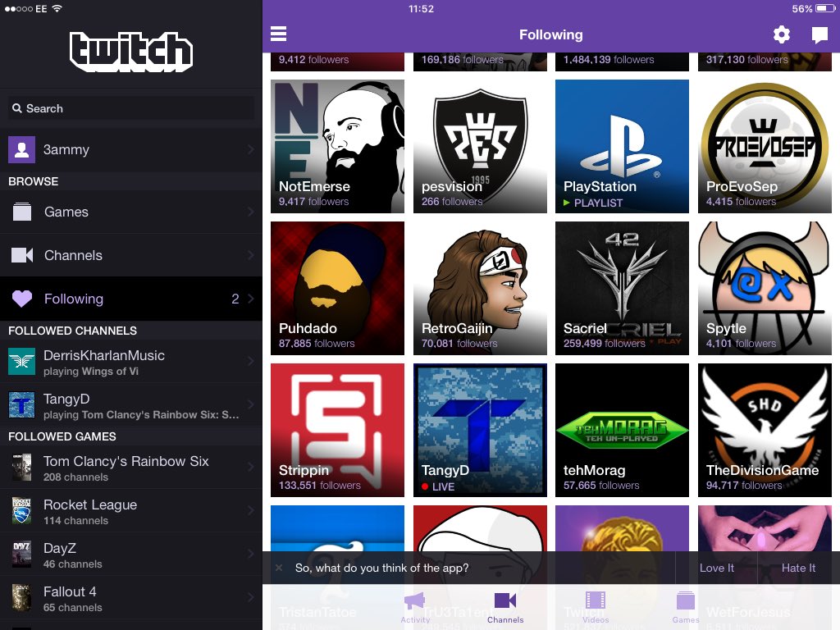Expand the 3ammy profile chevron
Screen dimensions: 840x630
251,149
